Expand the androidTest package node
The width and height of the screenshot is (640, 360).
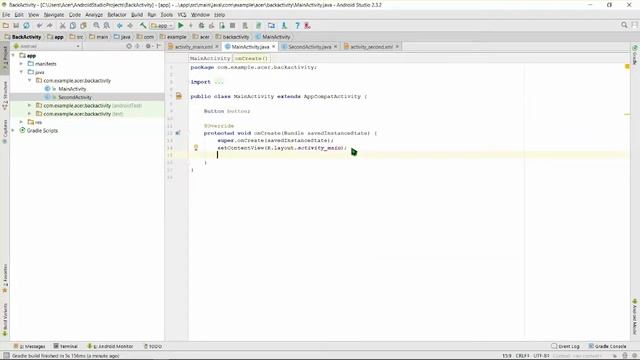(30, 105)
